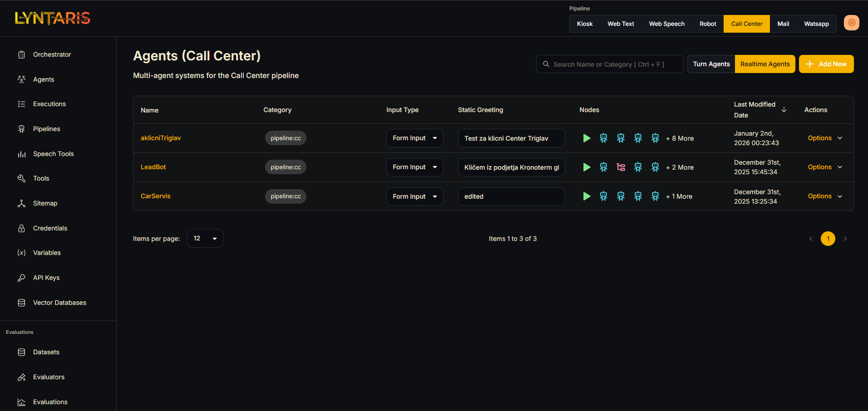Expand the Options menu for CarServis
The height and width of the screenshot is (411, 868).
click(824, 196)
